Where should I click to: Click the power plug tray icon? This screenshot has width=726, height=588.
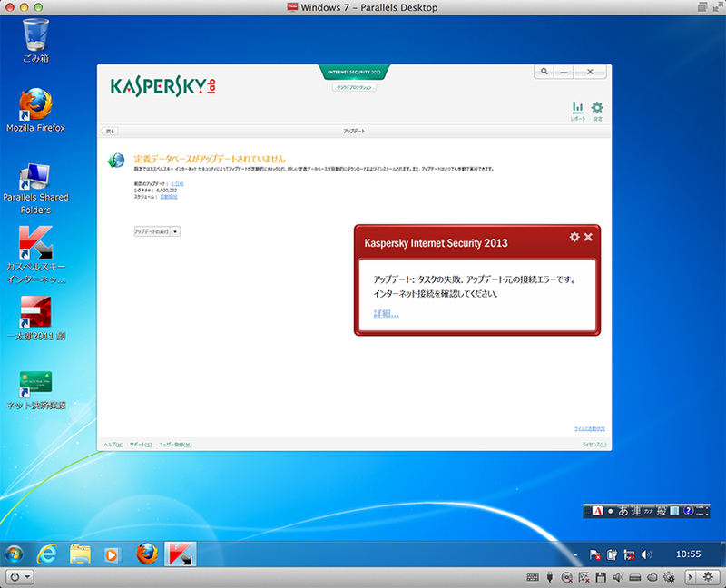[612, 554]
